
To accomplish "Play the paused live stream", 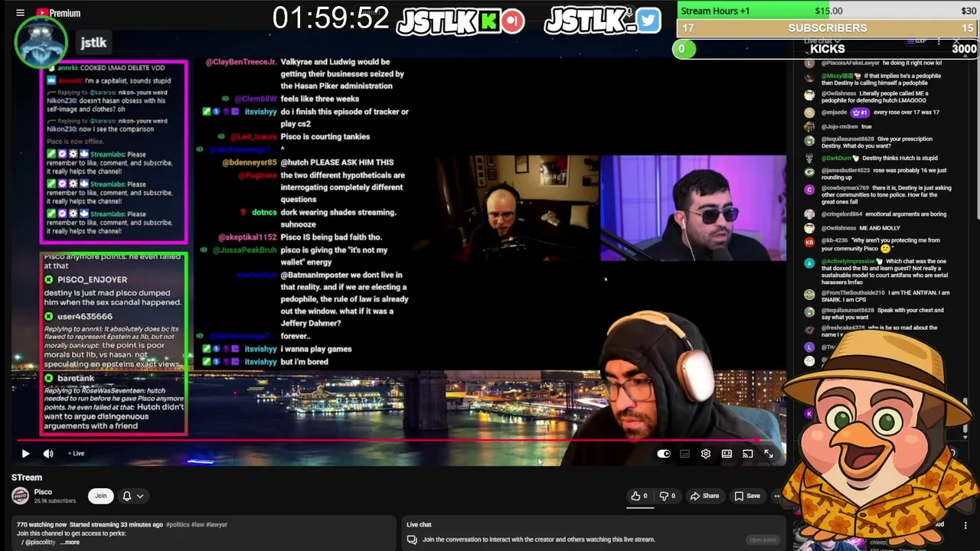I will [25, 454].
